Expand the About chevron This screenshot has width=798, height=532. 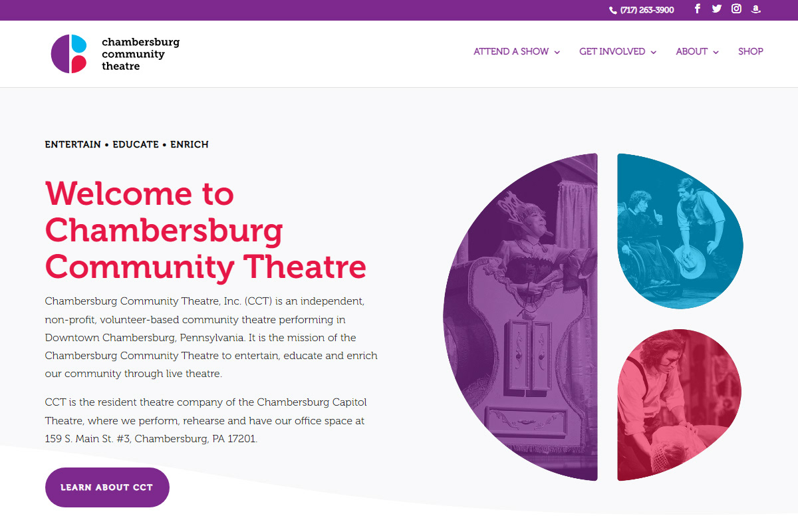click(716, 52)
